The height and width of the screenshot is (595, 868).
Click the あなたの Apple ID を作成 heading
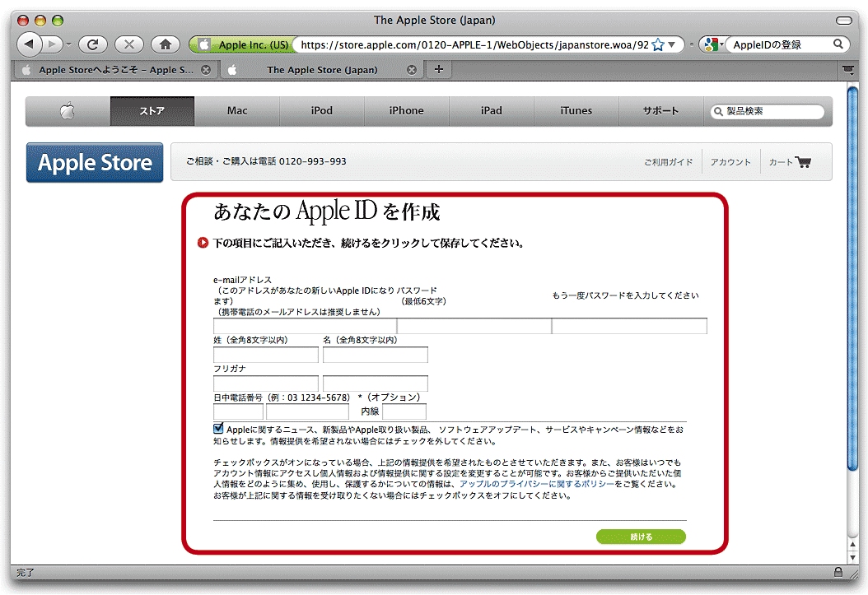click(327, 212)
